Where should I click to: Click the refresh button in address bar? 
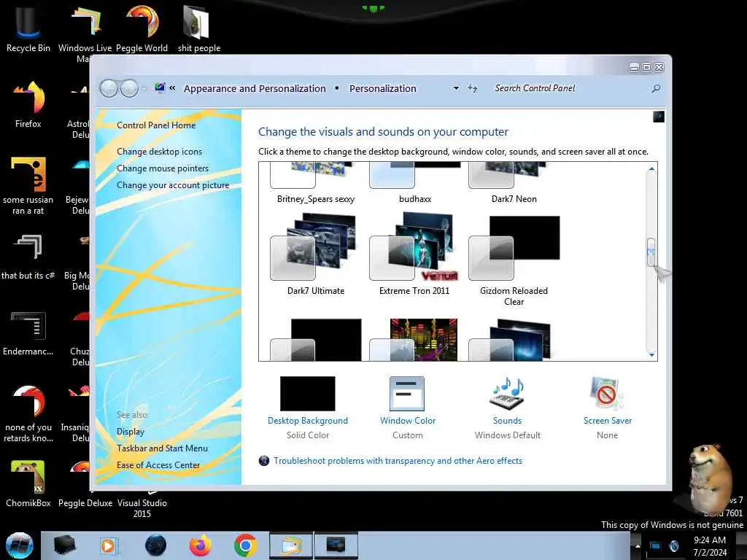pos(472,88)
